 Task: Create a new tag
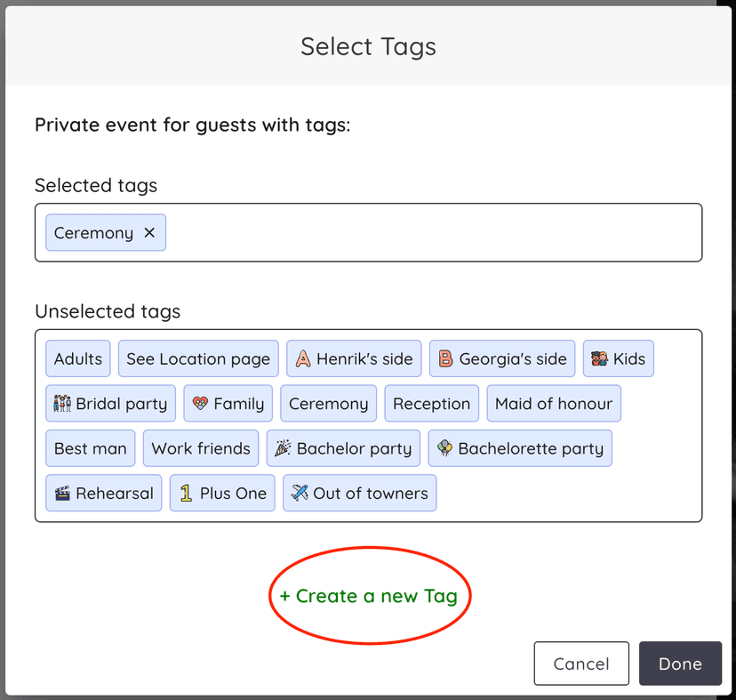[x=370, y=596]
